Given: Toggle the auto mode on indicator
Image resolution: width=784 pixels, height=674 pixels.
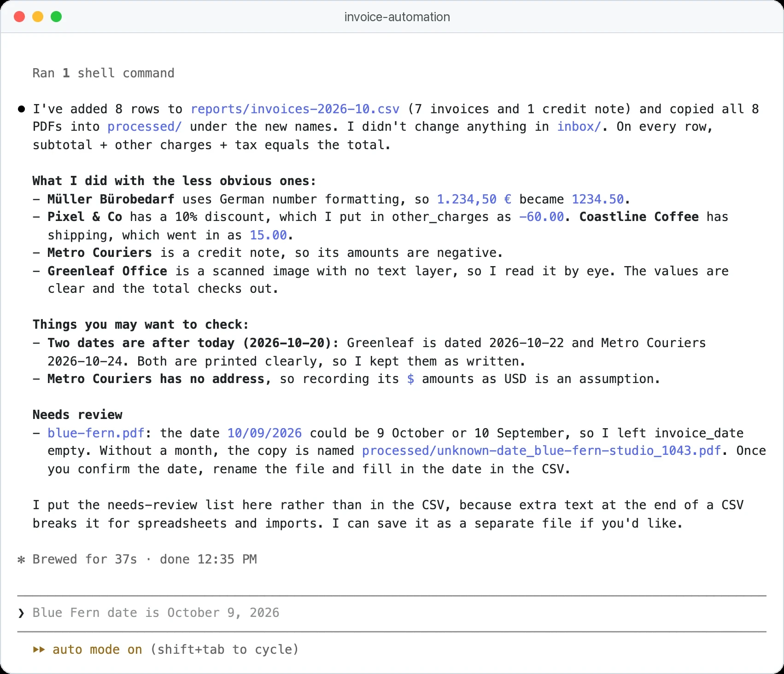Looking at the screenshot, I should (x=97, y=650).
